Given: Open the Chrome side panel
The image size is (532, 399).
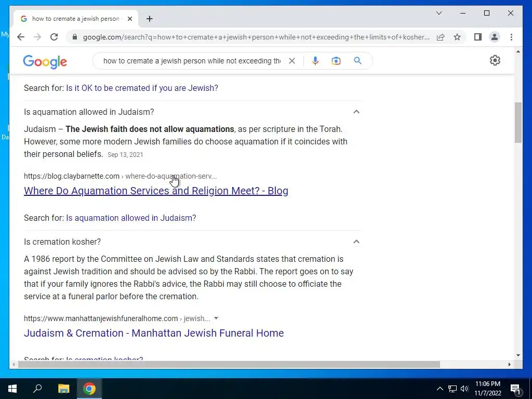Looking at the screenshot, I should click(478, 37).
